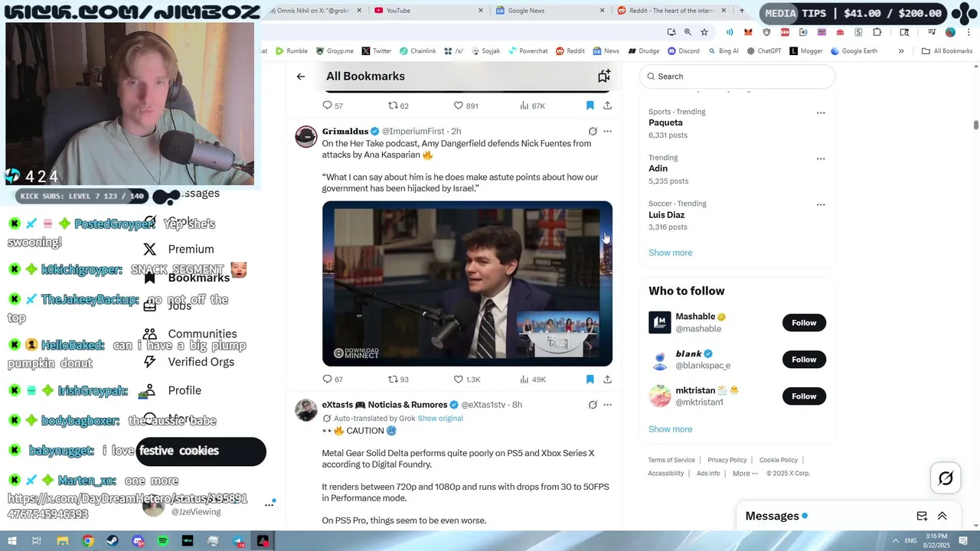Screen dimensions: 980x551
Task: Like the Grimaldus post with 1.3K likes
Action: click(x=467, y=380)
